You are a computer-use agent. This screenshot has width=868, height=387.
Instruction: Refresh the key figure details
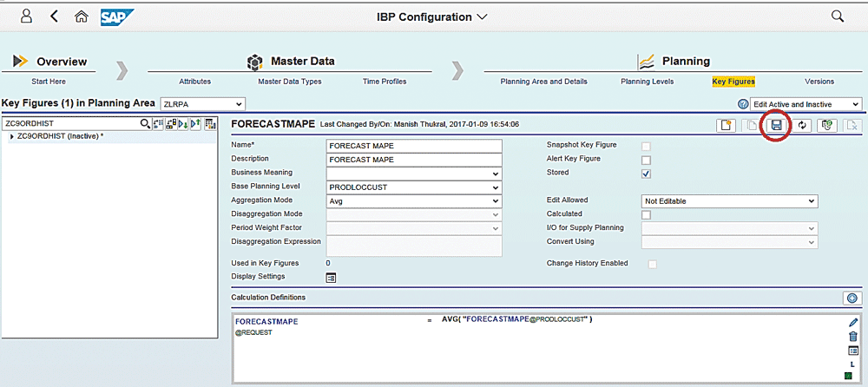[x=801, y=126]
